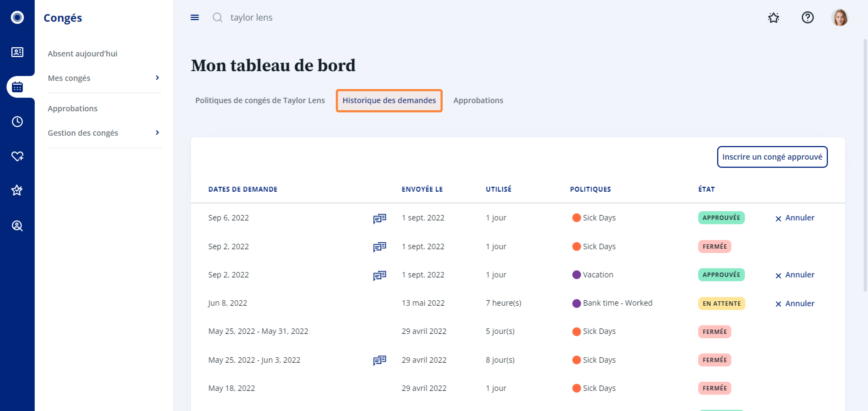Expand the Mes congés submenu
868x411 pixels.
click(x=157, y=78)
